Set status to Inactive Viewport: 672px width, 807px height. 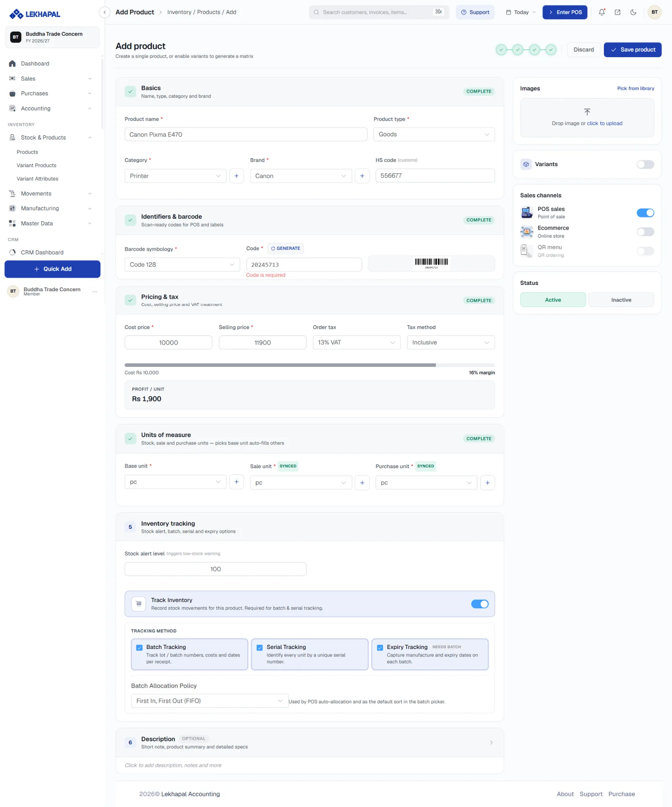coord(621,300)
